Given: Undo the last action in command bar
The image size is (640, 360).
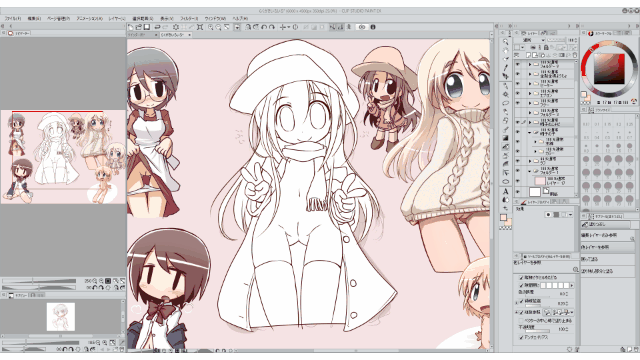Looking at the screenshot, I should point(157,27).
